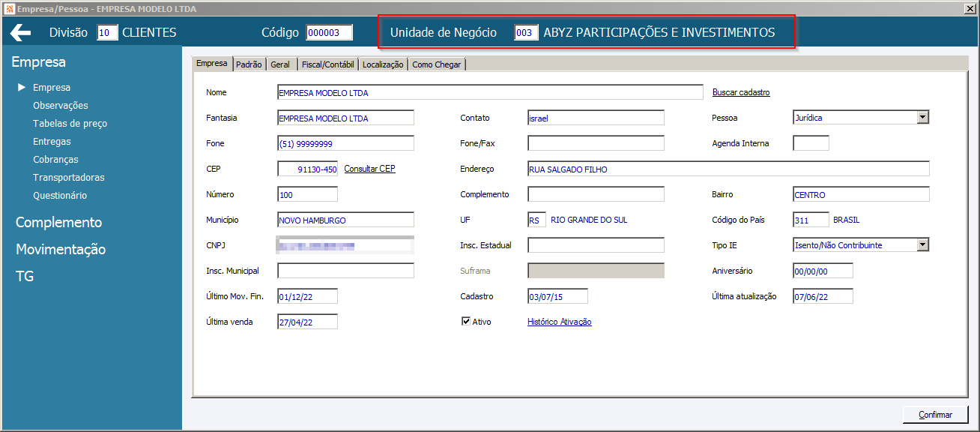Click the CEP input field

307,169
